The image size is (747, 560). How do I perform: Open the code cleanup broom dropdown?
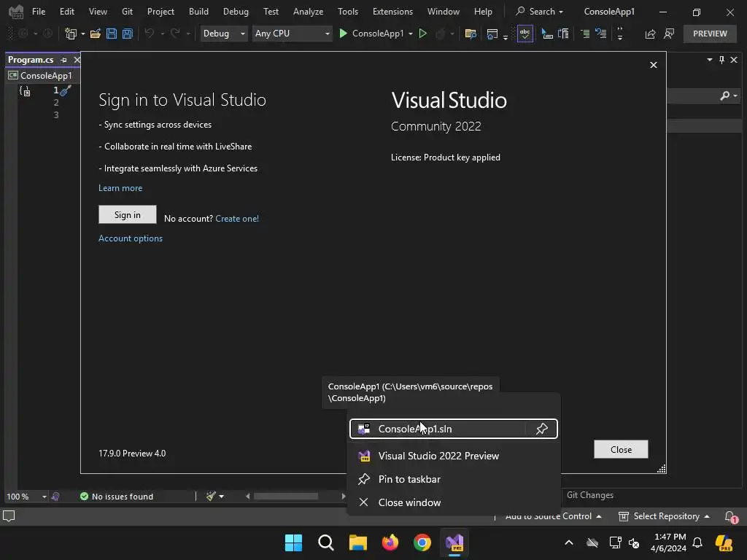[215, 497]
